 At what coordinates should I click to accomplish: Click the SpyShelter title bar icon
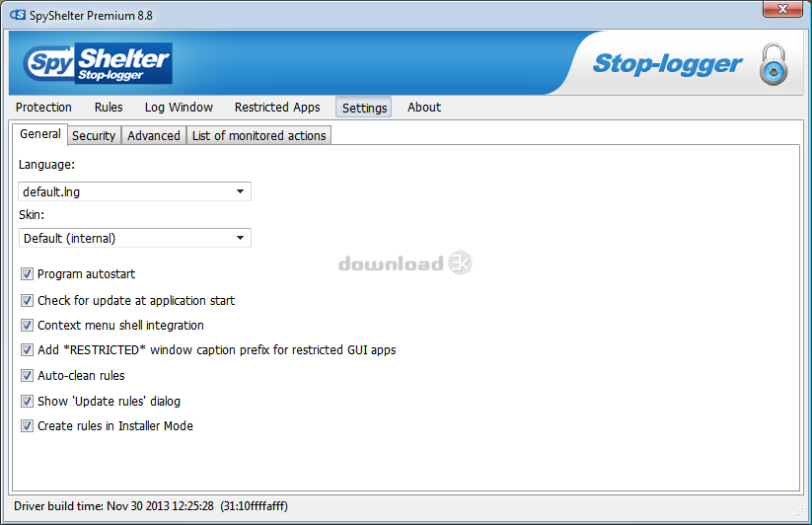(18, 15)
